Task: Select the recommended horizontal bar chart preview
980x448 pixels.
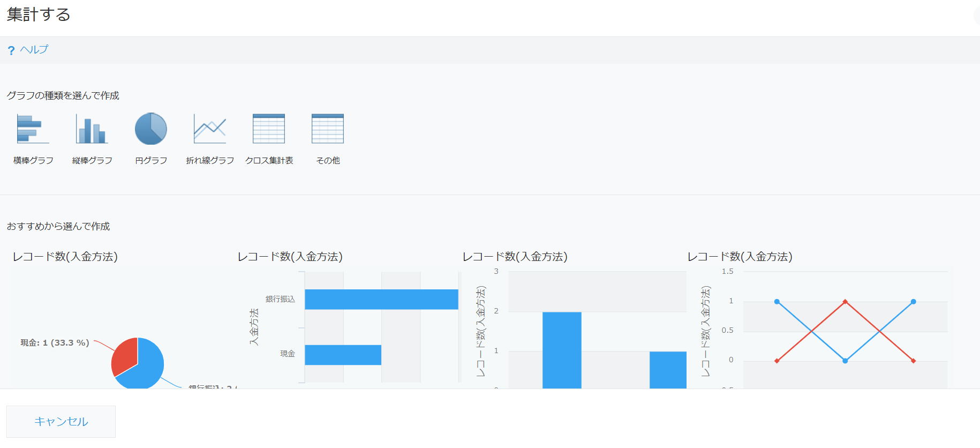Action: [x=348, y=327]
